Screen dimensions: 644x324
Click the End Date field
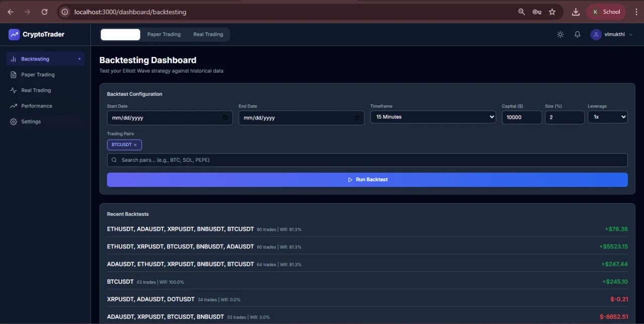click(x=301, y=118)
